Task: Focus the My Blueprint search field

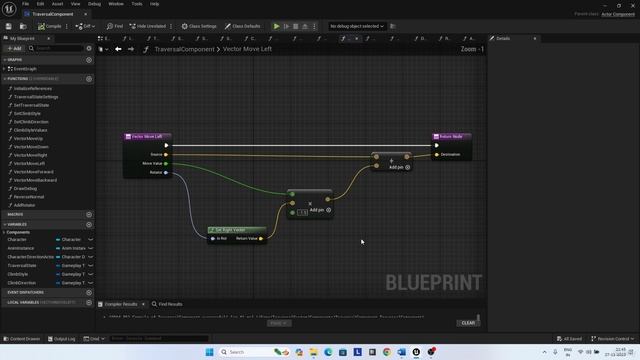Action: tap(56, 48)
